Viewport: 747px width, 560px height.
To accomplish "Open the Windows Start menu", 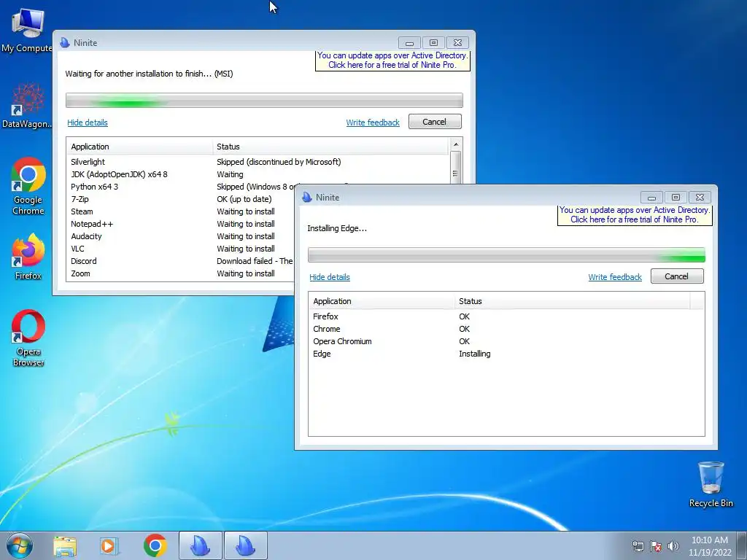I will (x=20, y=545).
